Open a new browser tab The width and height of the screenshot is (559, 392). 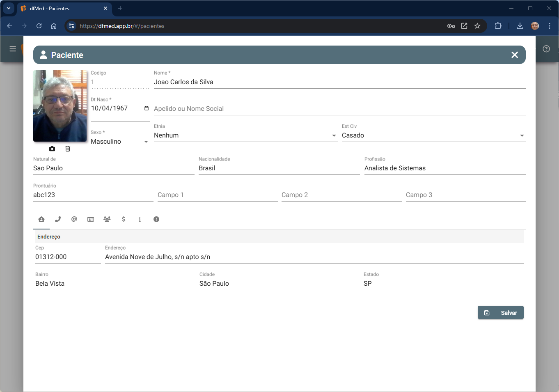coord(120,8)
